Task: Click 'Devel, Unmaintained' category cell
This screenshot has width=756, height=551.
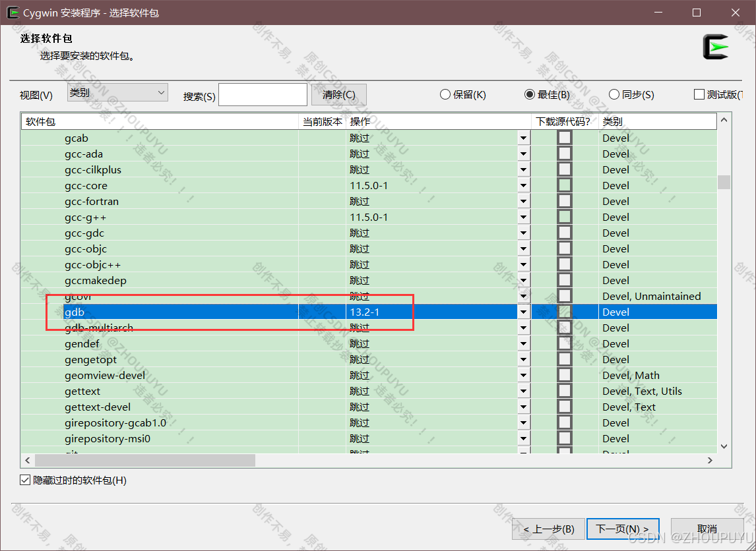Action: pos(651,296)
